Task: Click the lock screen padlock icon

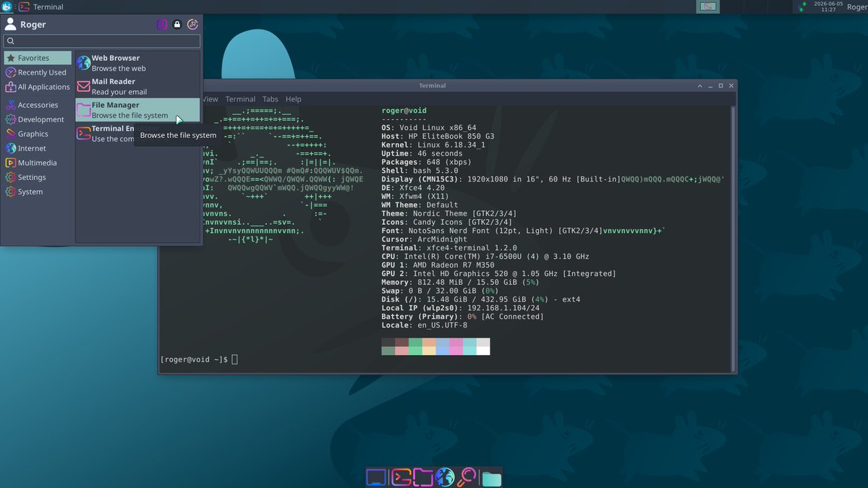Action: pyautogui.click(x=177, y=25)
